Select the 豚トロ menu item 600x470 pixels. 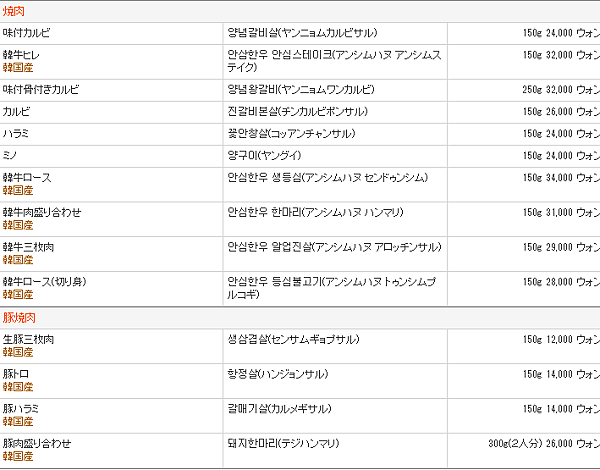pos(17,374)
